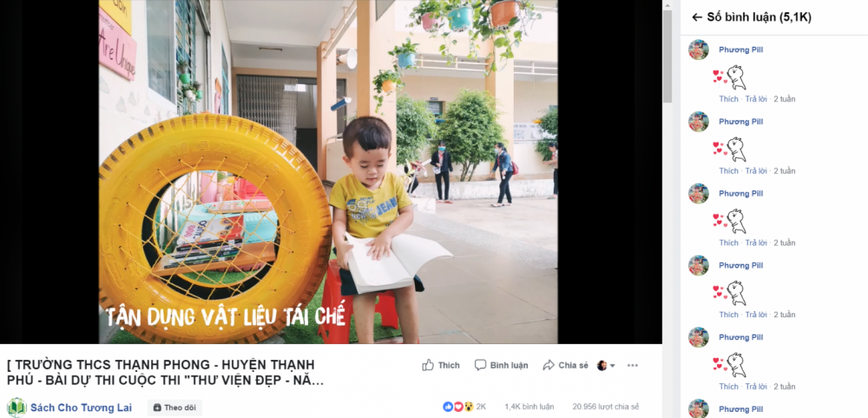Click the sticker in the first comment
This screenshot has width=868, height=418.
pos(730,77)
